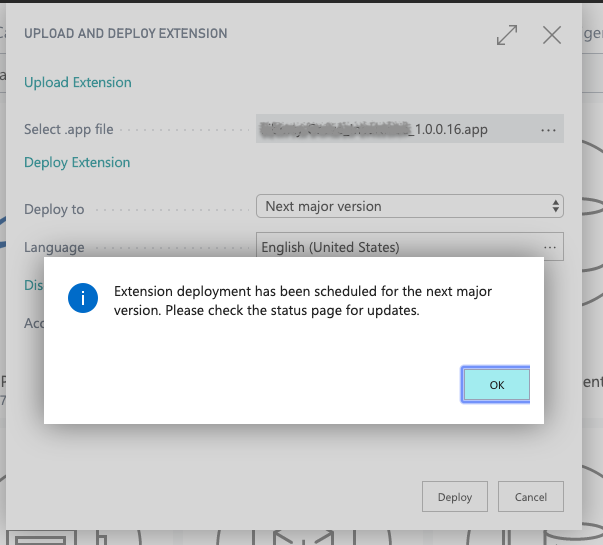Click the Deploy button

coord(455,497)
